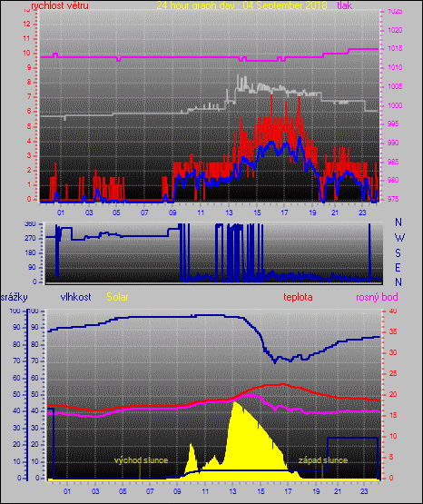The image size is (423, 504).
Task: Click the red 'teplota' temperature label
Action: click(x=298, y=297)
